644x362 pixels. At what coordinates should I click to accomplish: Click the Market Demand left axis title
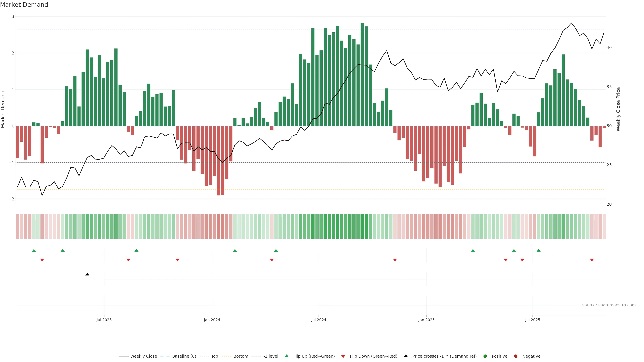coord(3,109)
